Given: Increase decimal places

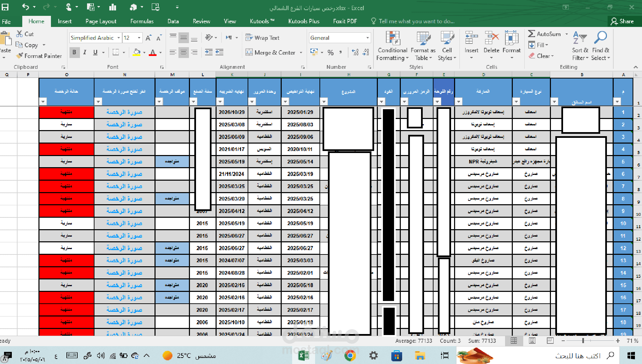Looking at the screenshot, I should click(355, 52).
